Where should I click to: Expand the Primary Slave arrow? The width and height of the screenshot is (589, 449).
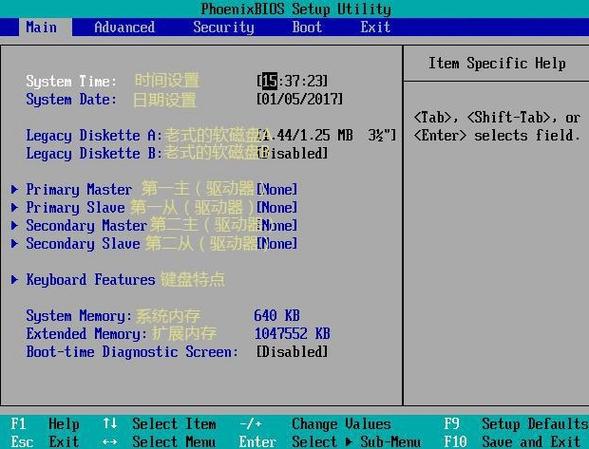click(15, 207)
